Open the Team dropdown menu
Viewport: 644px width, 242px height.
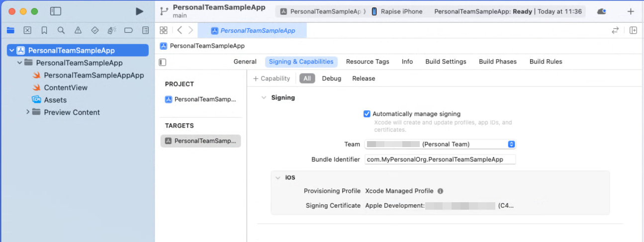pos(440,144)
